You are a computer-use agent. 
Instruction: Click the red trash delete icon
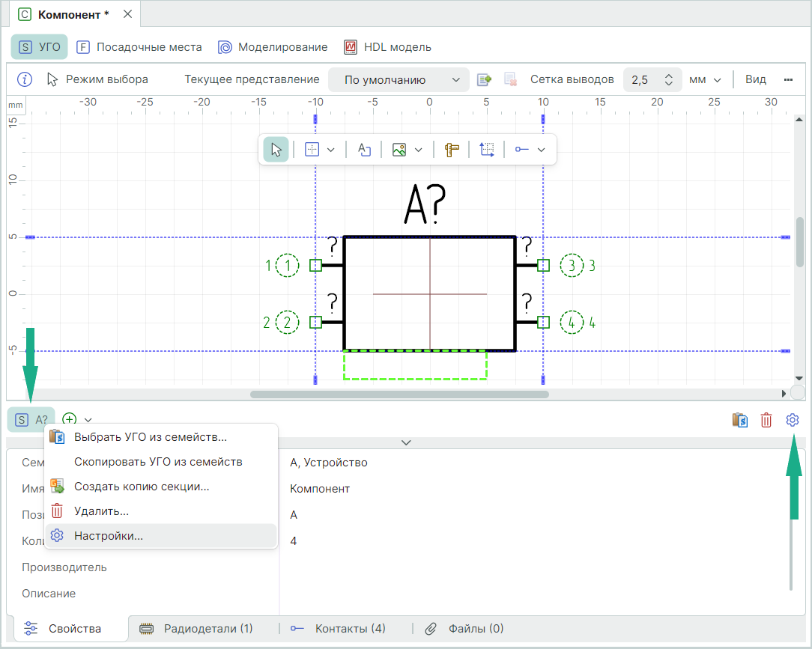[x=766, y=420]
